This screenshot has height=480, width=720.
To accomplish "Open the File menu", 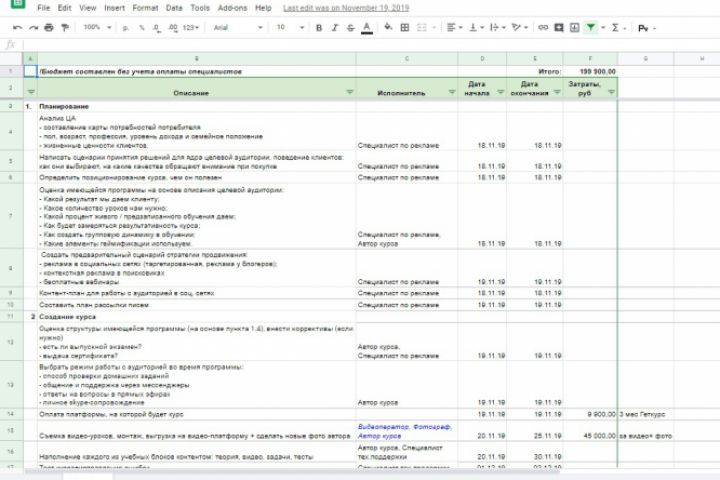I will tap(44, 8).
